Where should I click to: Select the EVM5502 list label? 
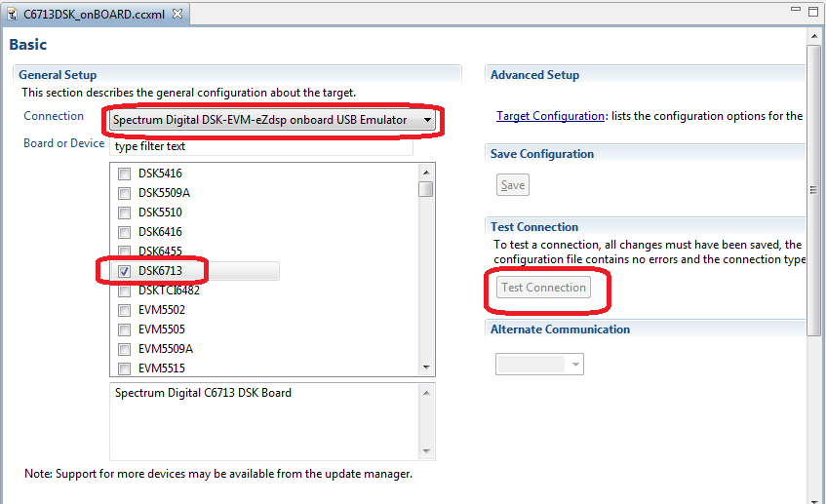coord(162,310)
